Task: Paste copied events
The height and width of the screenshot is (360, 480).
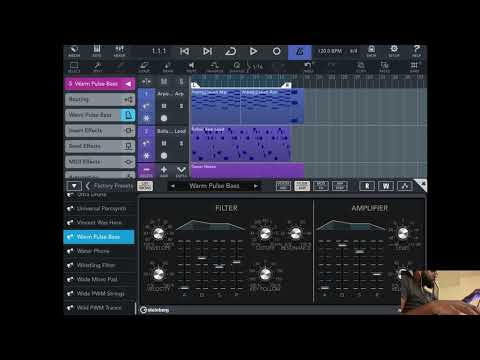Action: click(x=384, y=67)
